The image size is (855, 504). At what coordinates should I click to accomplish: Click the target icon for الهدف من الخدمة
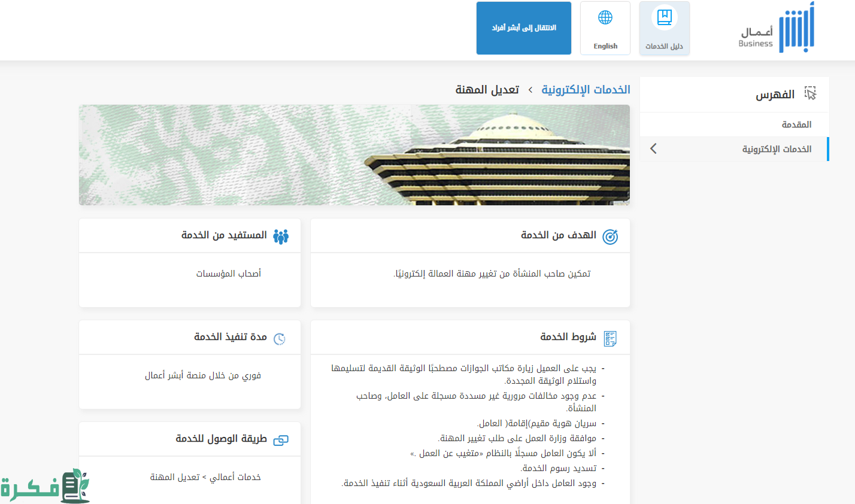(x=610, y=236)
